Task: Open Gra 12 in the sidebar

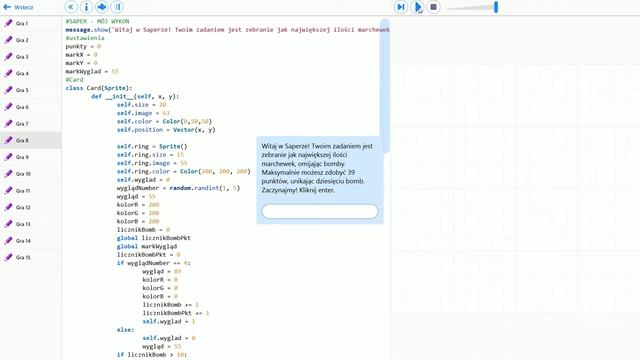Action: (x=31, y=207)
